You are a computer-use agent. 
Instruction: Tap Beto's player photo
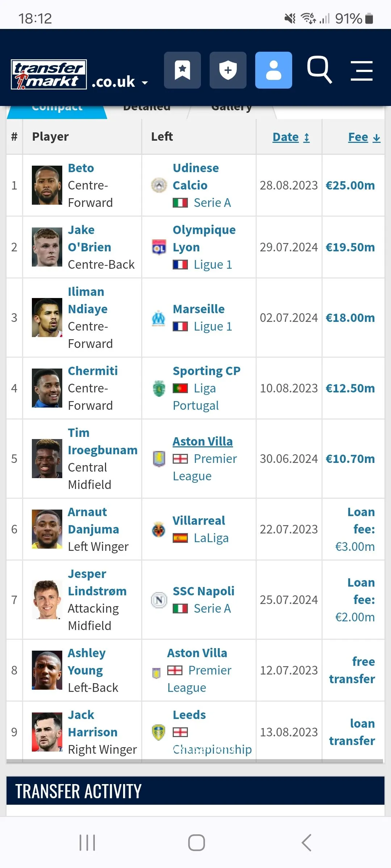click(x=47, y=185)
